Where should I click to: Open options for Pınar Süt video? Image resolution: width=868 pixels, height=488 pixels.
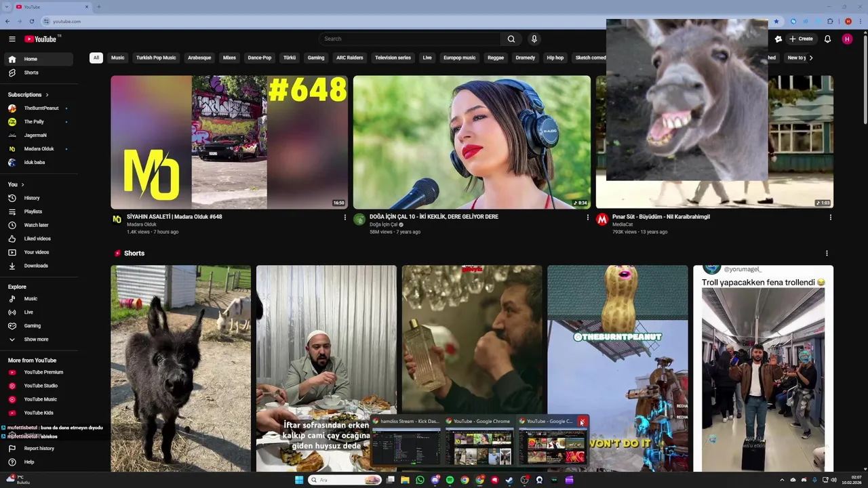point(830,218)
